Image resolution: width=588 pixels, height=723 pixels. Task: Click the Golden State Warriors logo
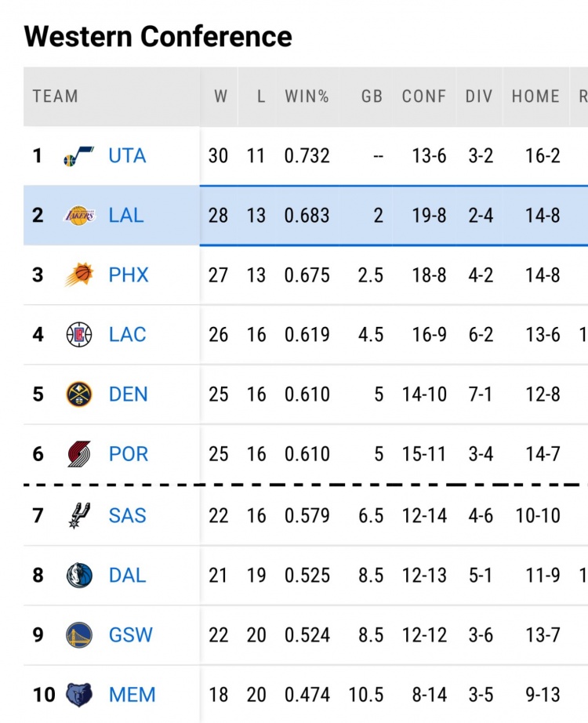(78, 634)
